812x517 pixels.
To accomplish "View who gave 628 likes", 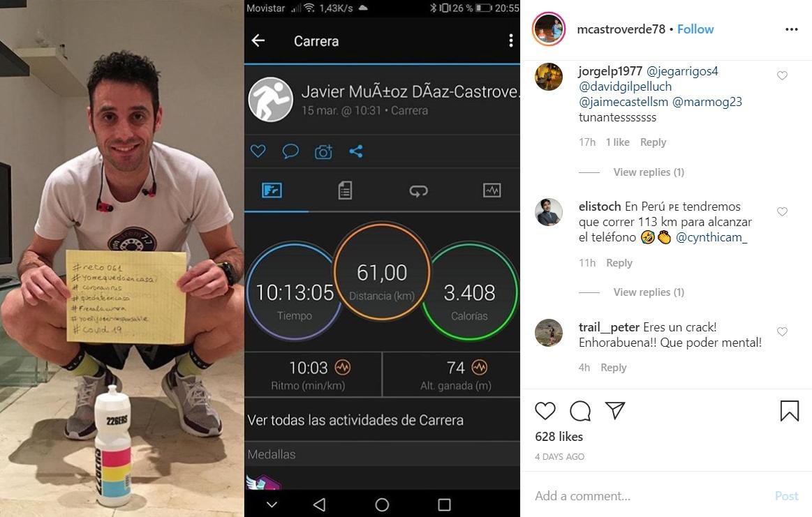I will (559, 437).
